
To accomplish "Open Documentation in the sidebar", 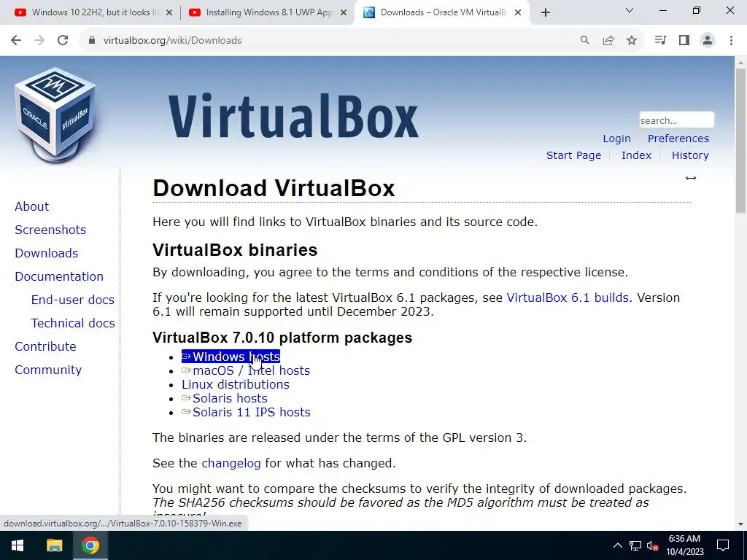I will tap(58, 276).
